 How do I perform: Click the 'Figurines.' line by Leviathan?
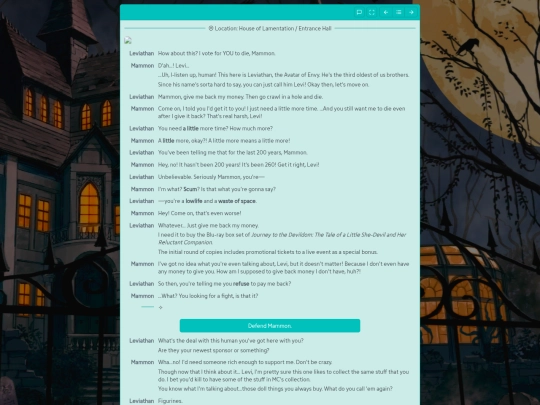[170, 401]
